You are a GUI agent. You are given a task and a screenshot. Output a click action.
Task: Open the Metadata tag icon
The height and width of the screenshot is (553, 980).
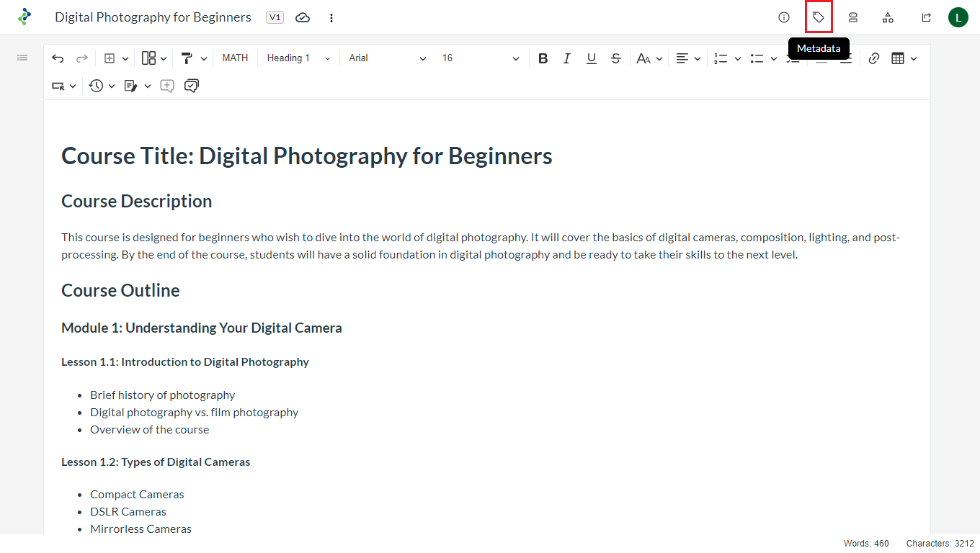819,17
